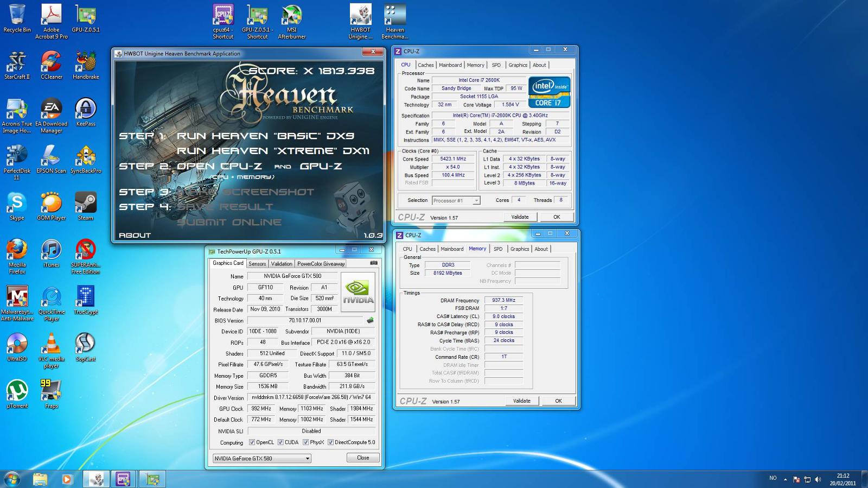The width and height of the screenshot is (868, 488).
Task: Open Windows Explorer from taskbar
Action: tap(40, 479)
